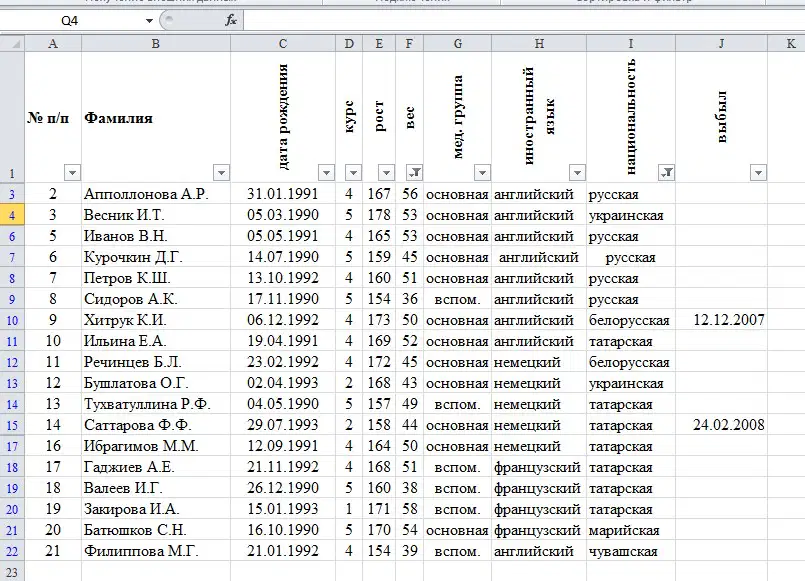Click выбыл date 12.12.2007

click(x=721, y=320)
